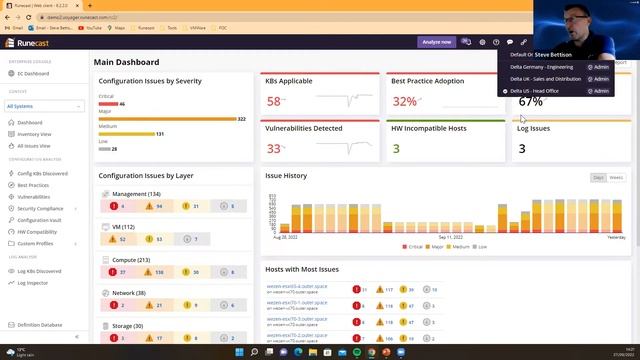Switch Issue History to Days
This screenshot has width=640, height=360.
(x=598, y=178)
